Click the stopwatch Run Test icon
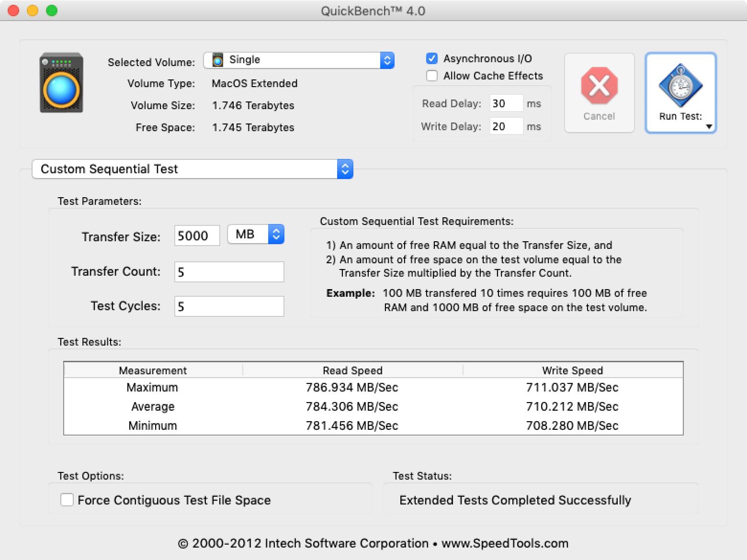747x560 pixels. coord(680,85)
